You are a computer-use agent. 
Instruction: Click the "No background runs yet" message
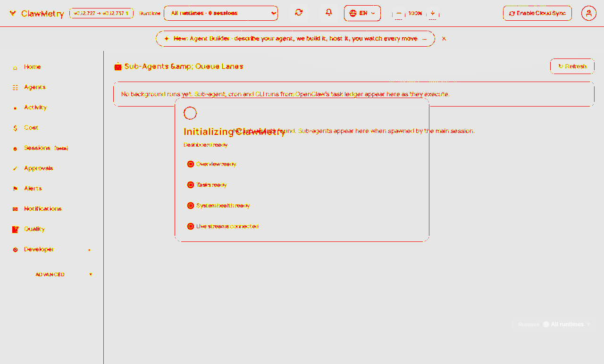tap(285, 94)
